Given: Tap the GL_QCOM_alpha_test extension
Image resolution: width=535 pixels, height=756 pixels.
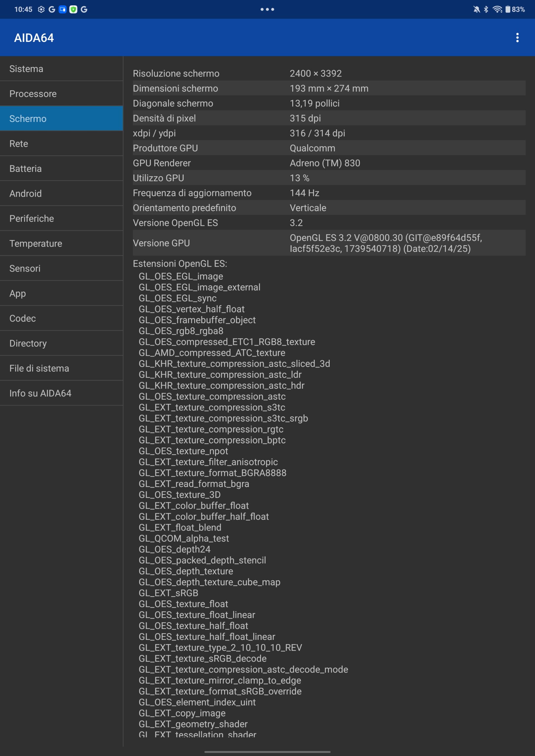Looking at the screenshot, I should pyautogui.click(x=184, y=538).
